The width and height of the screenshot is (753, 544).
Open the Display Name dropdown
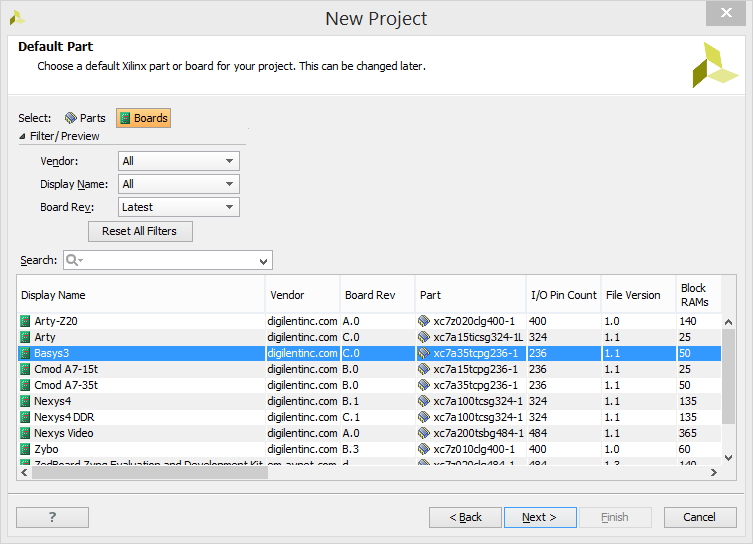[x=179, y=184]
